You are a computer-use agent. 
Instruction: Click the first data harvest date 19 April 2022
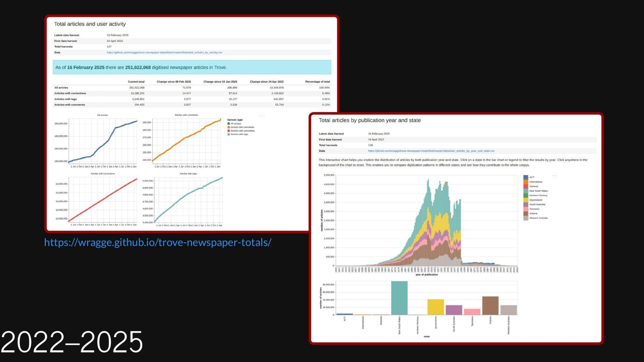376,140
